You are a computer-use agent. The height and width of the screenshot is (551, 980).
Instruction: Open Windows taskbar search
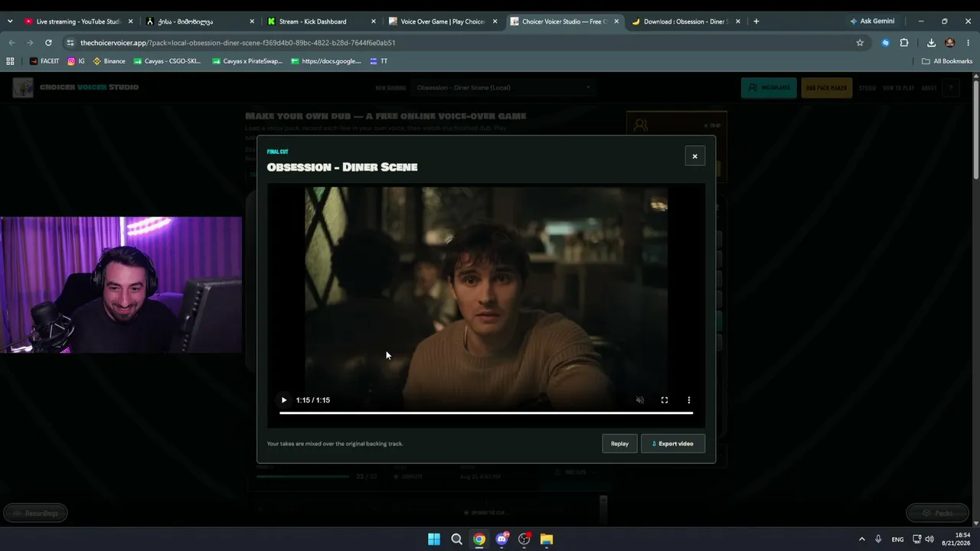[456, 540]
